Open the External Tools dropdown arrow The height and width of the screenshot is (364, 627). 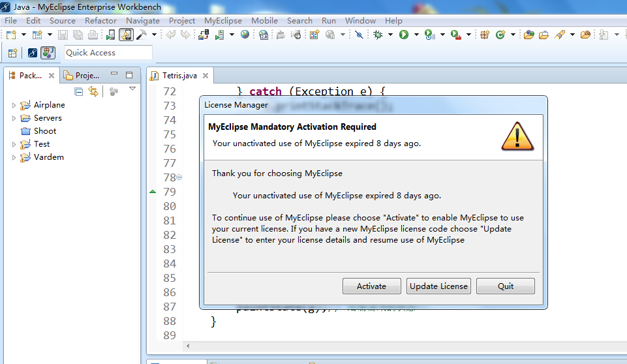click(468, 35)
